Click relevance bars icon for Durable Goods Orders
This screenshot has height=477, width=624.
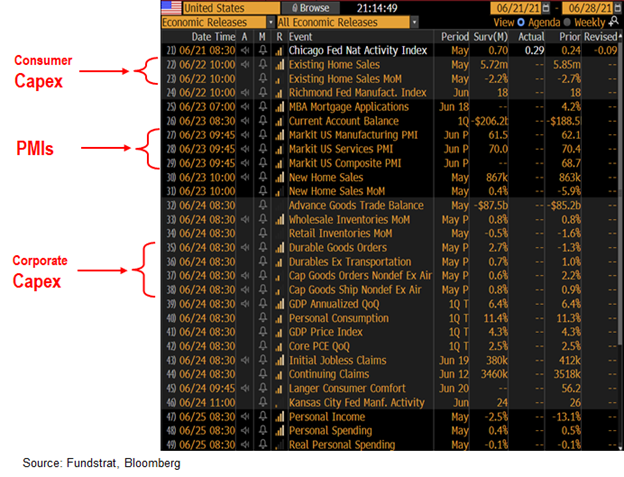click(277, 247)
